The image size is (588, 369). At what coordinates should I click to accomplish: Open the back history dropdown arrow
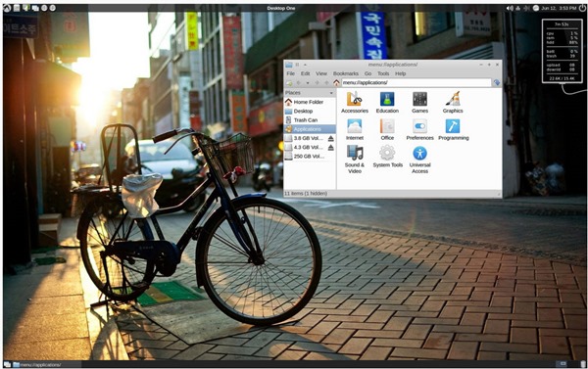[x=308, y=83]
